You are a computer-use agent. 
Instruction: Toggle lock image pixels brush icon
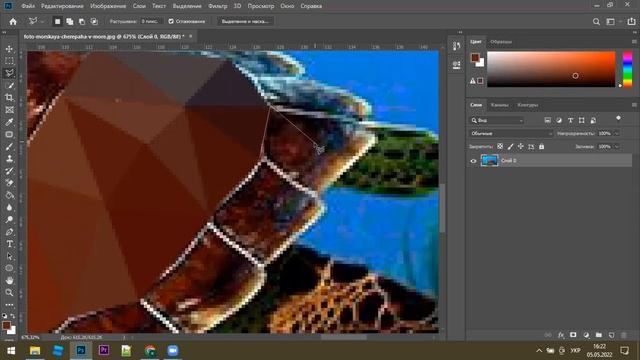point(510,146)
